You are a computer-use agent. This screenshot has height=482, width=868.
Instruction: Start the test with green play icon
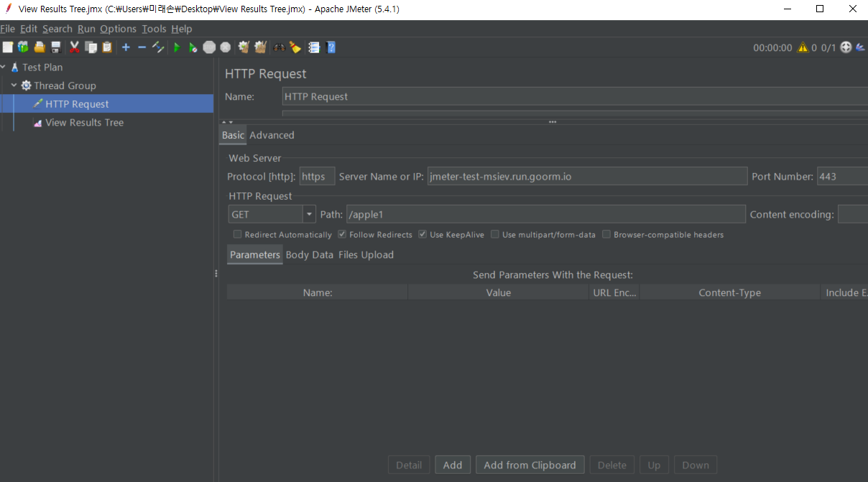click(177, 47)
